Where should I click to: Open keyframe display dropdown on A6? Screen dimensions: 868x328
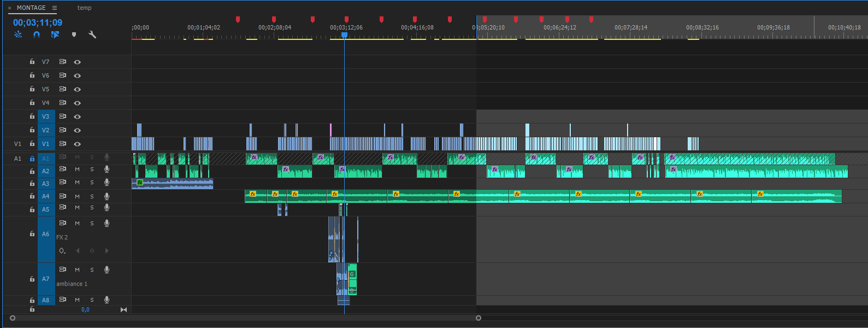(63, 251)
